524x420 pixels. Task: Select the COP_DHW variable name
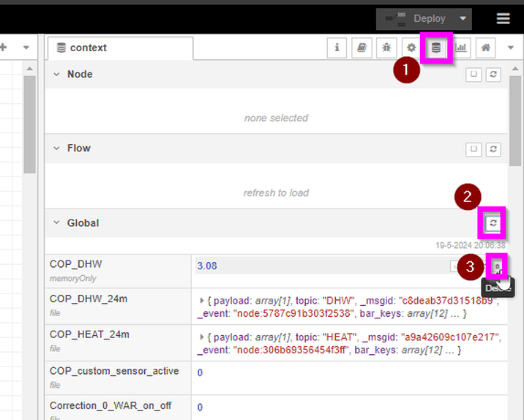(75, 264)
